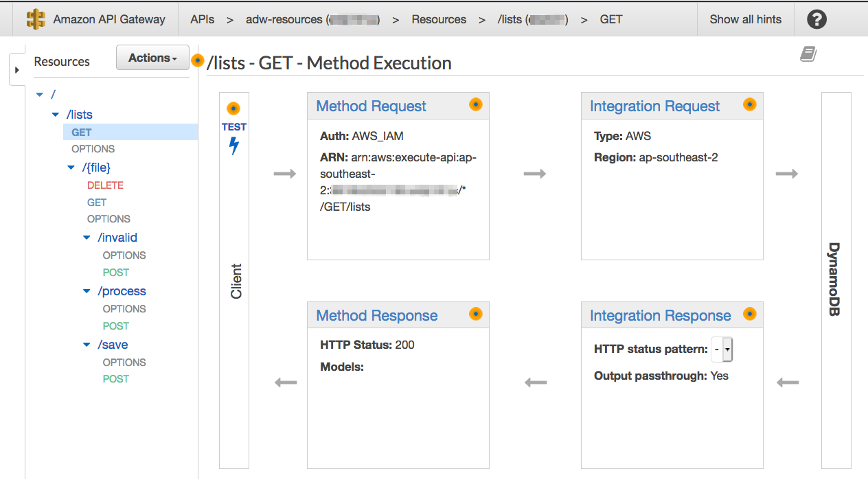Collapse the /lists resource node
This screenshot has width=868, height=480.
pyautogui.click(x=56, y=115)
